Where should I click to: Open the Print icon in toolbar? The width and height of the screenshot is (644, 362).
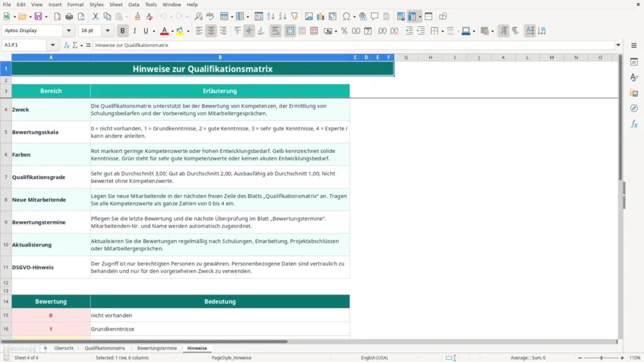pos(69,16)
